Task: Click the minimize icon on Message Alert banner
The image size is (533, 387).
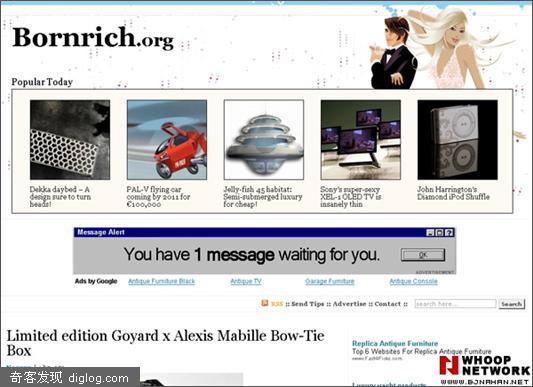Action: [x=430, y=233]
